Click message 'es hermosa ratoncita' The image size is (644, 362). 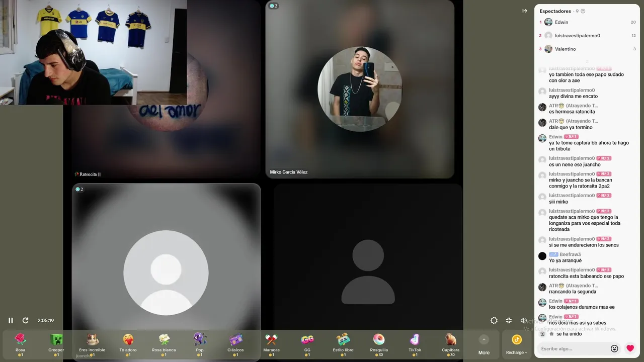click(572, 112)
